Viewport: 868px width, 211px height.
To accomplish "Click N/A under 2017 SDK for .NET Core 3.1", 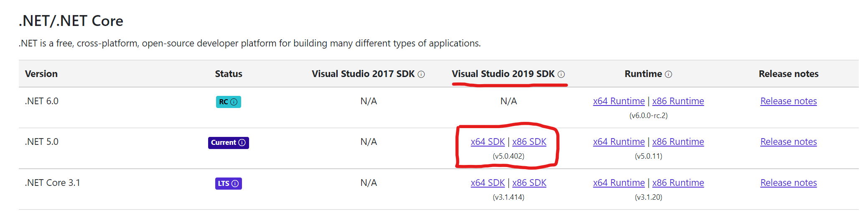I will pos(369,183).
